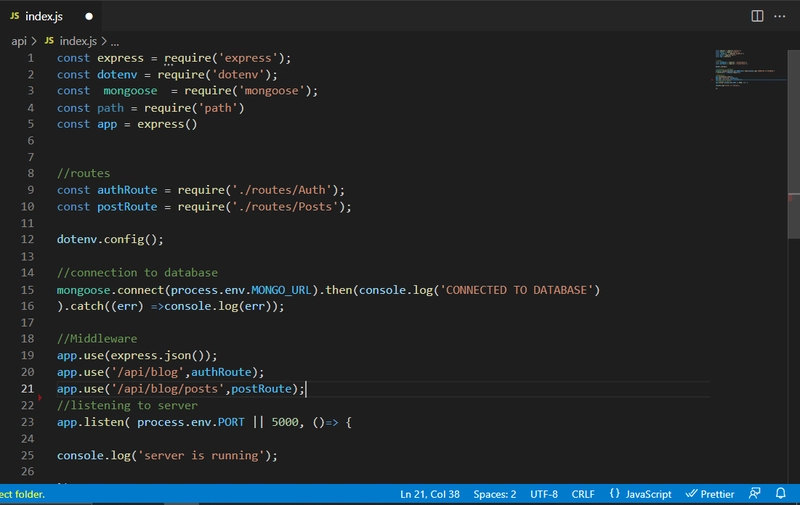
Task: Click line number 26 in the gutter
Action: point(28,471)
